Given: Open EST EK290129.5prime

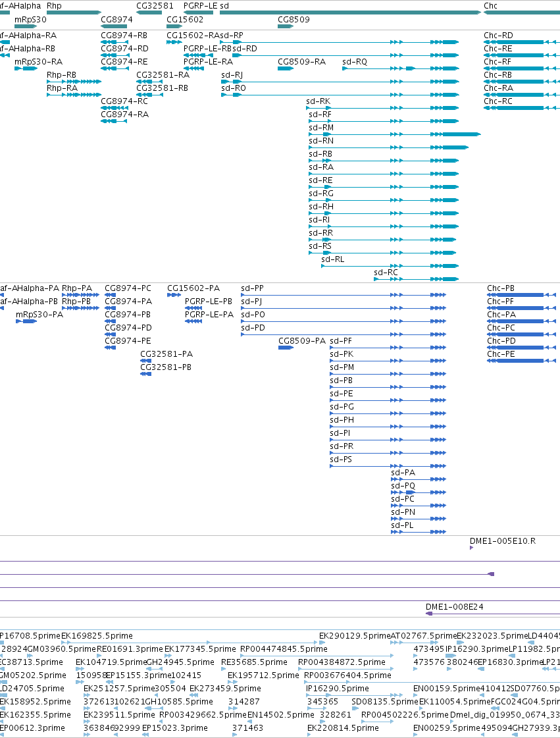Looking at the screenshot, I should [x=355, y=636].
